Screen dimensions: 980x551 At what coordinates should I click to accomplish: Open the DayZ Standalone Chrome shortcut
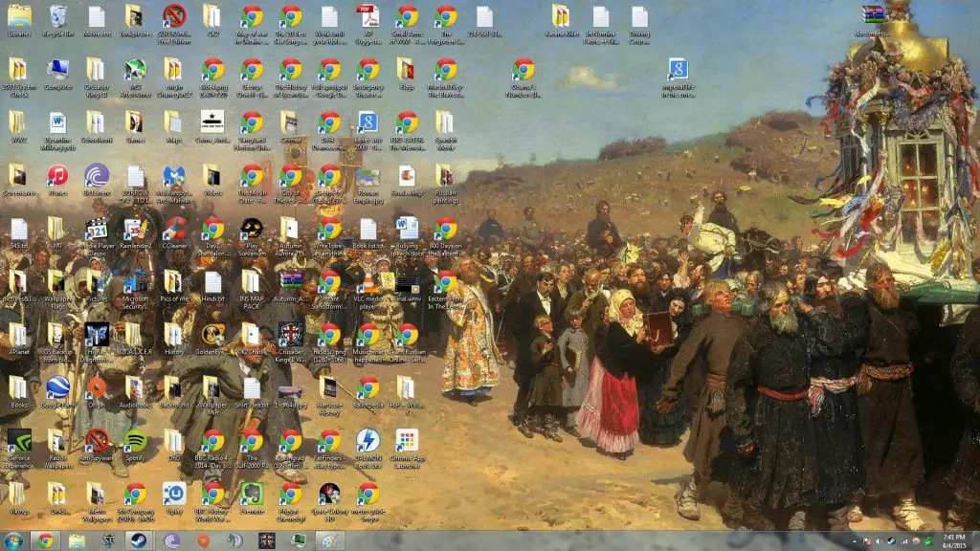click(x=212, y=237)
